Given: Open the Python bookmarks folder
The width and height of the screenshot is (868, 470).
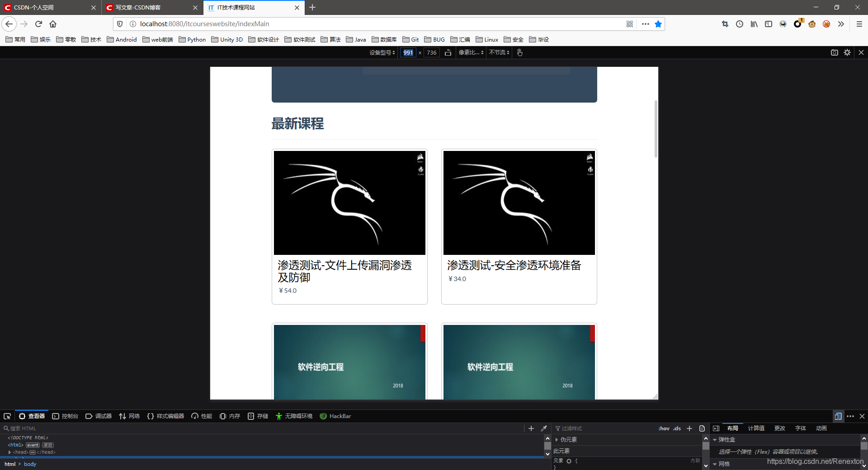Looking at the screenshot, I should tap(192, 39).
